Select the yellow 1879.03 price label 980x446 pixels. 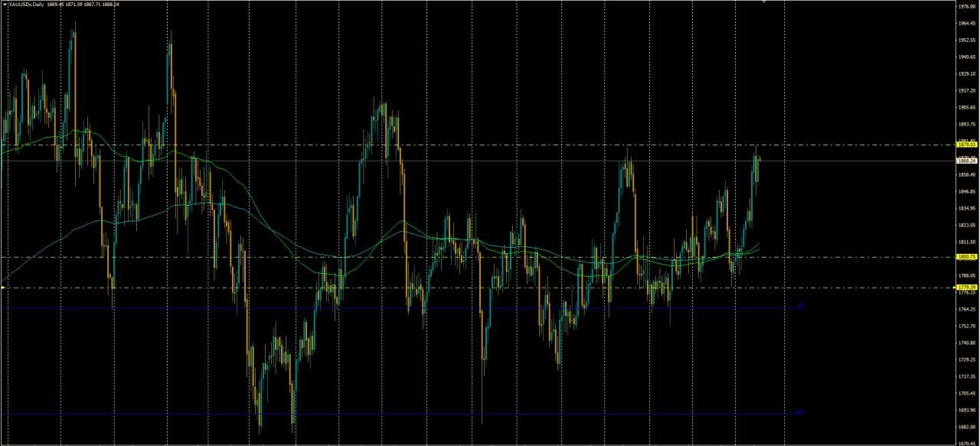click(965, 144)
